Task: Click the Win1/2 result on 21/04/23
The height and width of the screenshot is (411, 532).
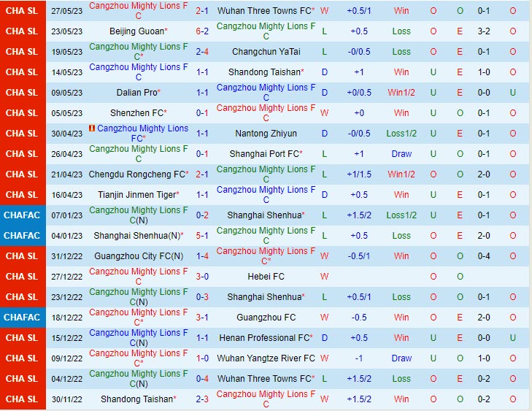Action: pyautogui.click(x=401, y=174)
